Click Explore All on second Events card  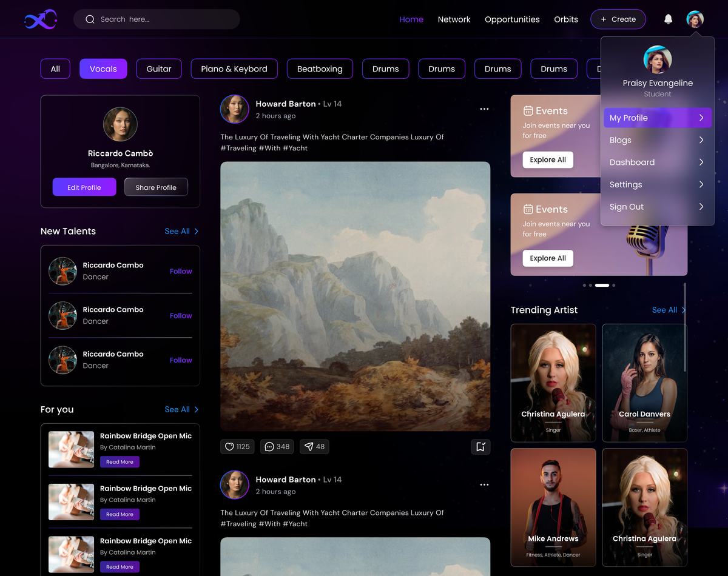pos(548,258)
